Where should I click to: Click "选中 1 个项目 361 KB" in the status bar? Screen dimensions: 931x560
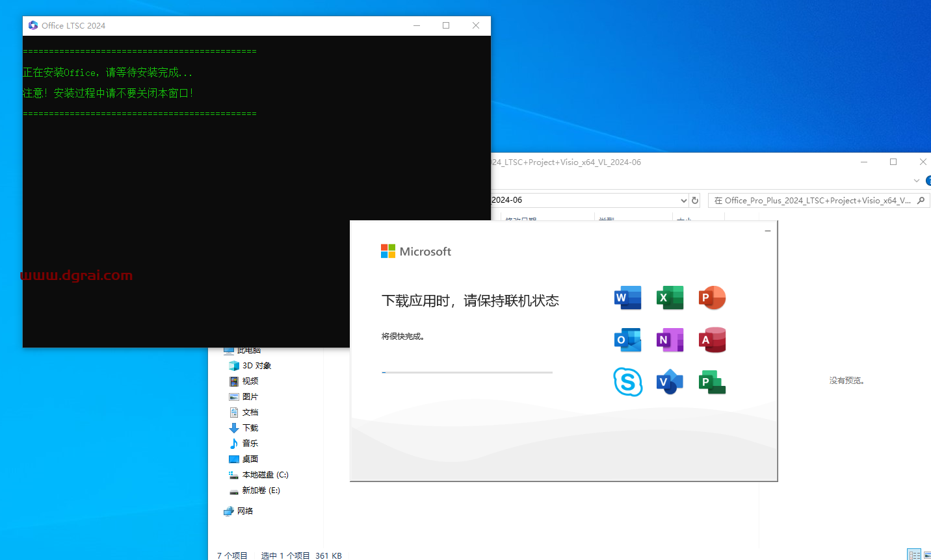[x=302, y=555]
